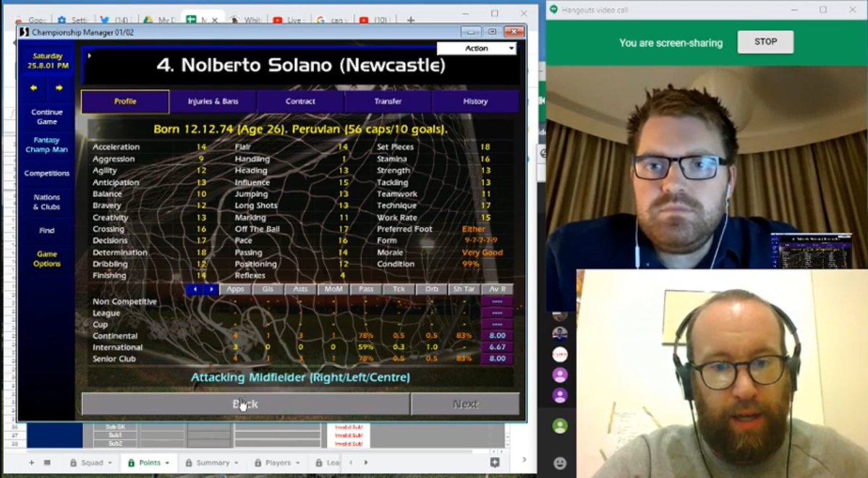The height and width of the screenshot is (478, 868).
Task: Click the Tck stats column header
Action: [x=399, y=289]
